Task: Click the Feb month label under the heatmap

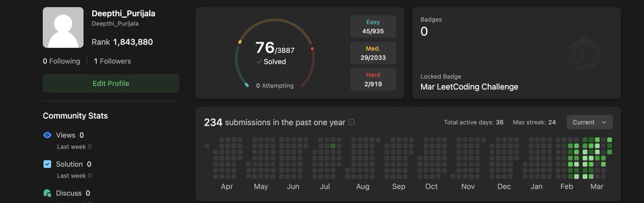Action: (567, 187)
